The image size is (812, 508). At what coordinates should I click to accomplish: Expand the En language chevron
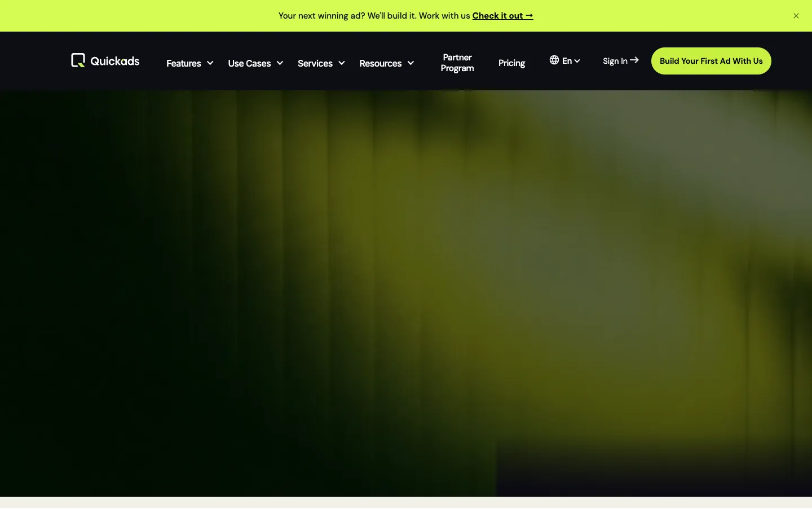[577, 61]
